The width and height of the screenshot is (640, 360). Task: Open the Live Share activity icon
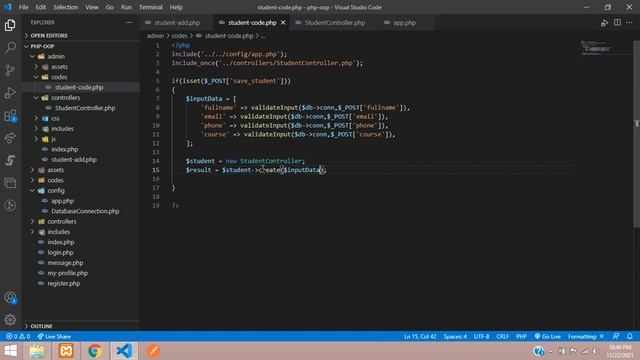(10, 138)
